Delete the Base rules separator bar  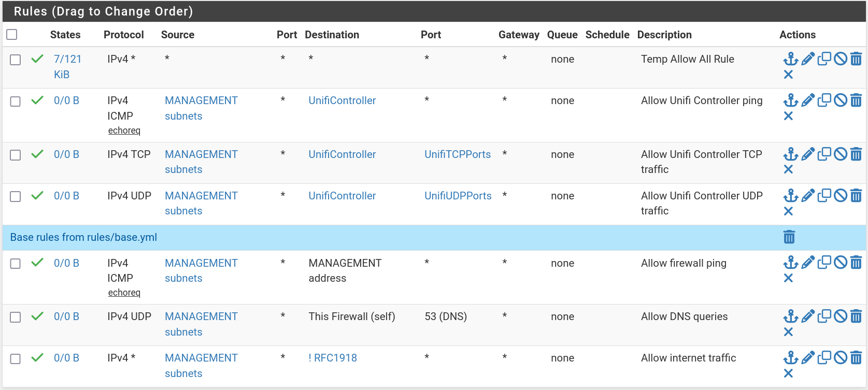coord(789,237)
